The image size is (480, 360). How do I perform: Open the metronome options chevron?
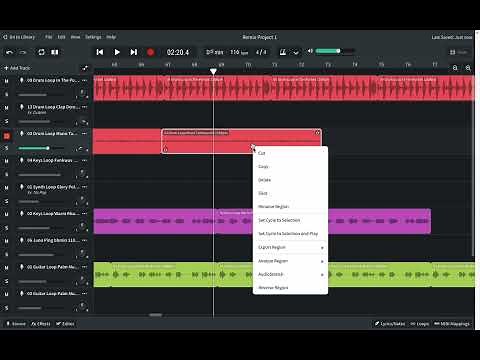click(x=296, y=52)
